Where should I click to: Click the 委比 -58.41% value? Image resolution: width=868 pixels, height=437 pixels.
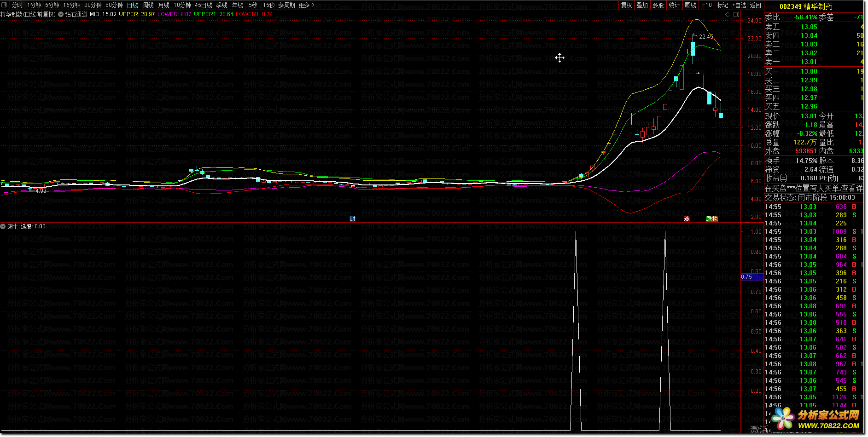pos(805,17)
